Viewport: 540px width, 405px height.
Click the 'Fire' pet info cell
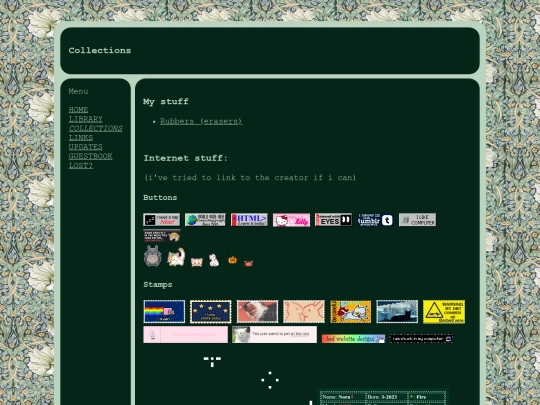pos(427,397)
